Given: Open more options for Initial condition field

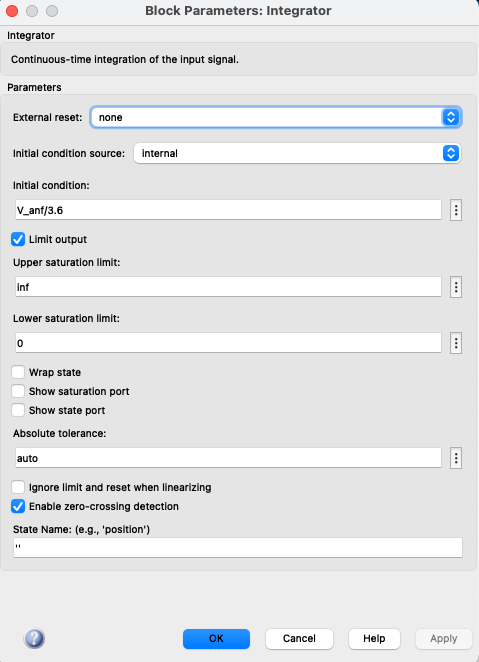Looking at the screenshot, I should [456, 210].
